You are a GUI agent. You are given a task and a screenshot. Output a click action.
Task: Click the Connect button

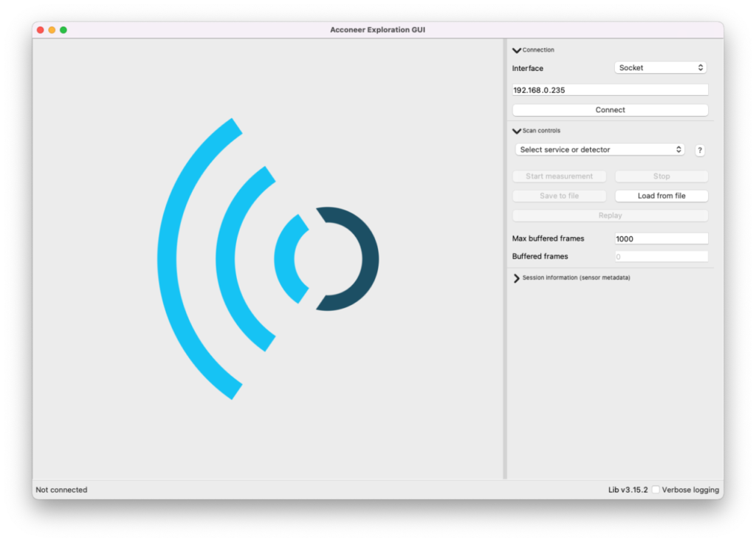(x=610, y=110)
